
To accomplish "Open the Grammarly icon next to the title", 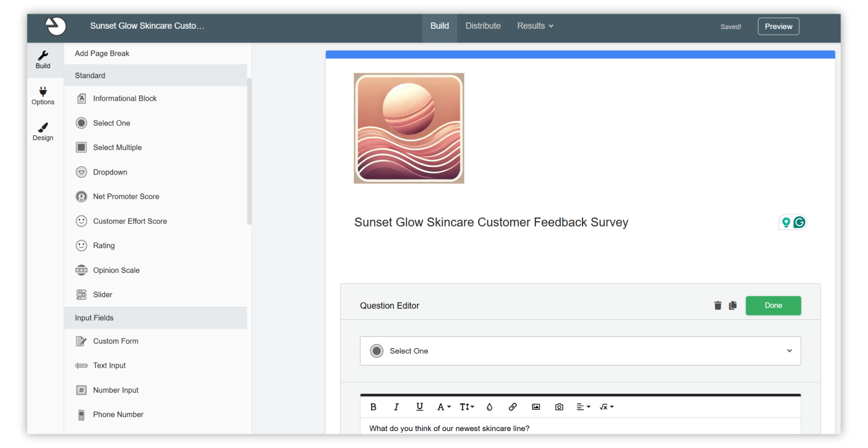I will [799, 222].
